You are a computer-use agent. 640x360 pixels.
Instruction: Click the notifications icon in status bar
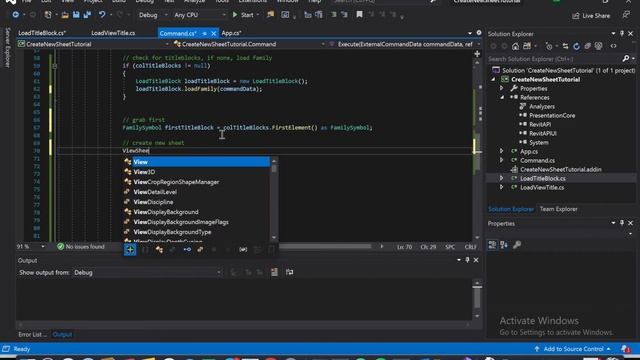tap(625, 349)
